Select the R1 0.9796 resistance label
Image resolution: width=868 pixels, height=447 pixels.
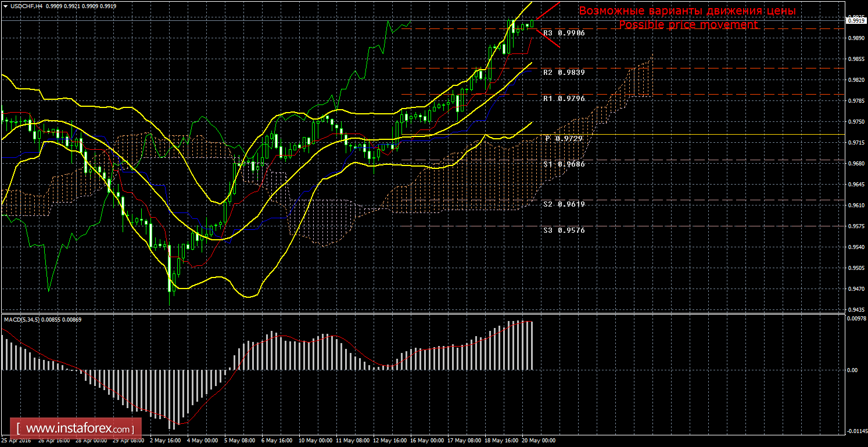pyautogui.click(x=564, y=99)
